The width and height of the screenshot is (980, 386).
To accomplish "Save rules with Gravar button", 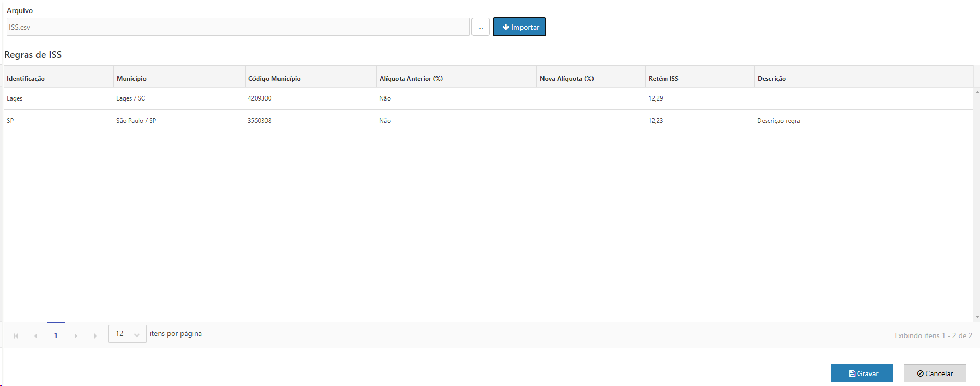I will click(862, 373).
